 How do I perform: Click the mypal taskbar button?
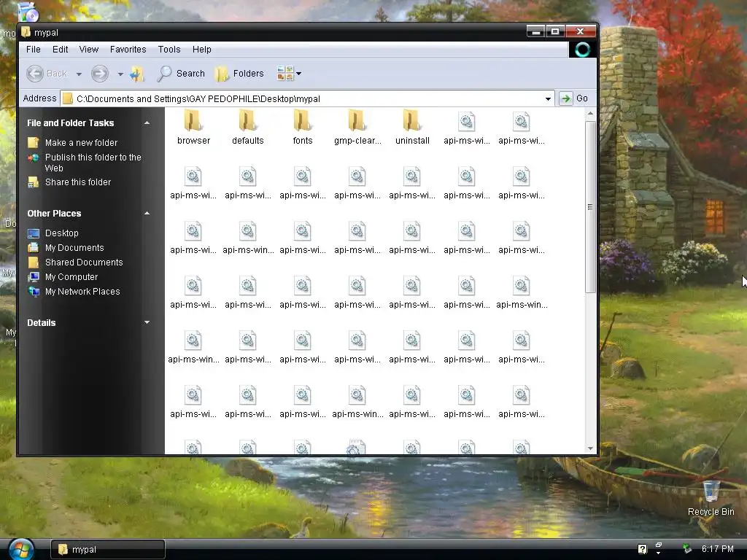(x=108, y=549)
